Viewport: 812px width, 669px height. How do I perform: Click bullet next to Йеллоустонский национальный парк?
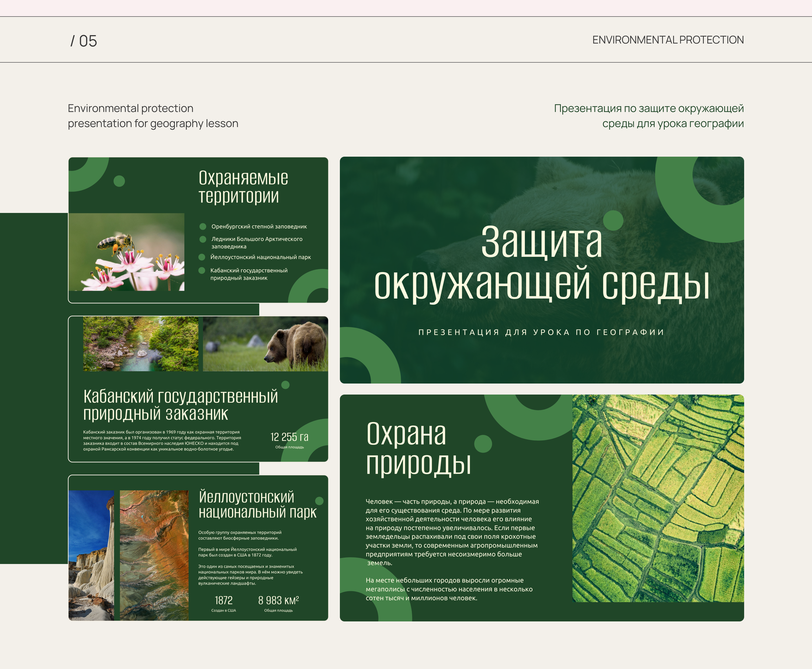pyautogui.click(x=202, y=257)
